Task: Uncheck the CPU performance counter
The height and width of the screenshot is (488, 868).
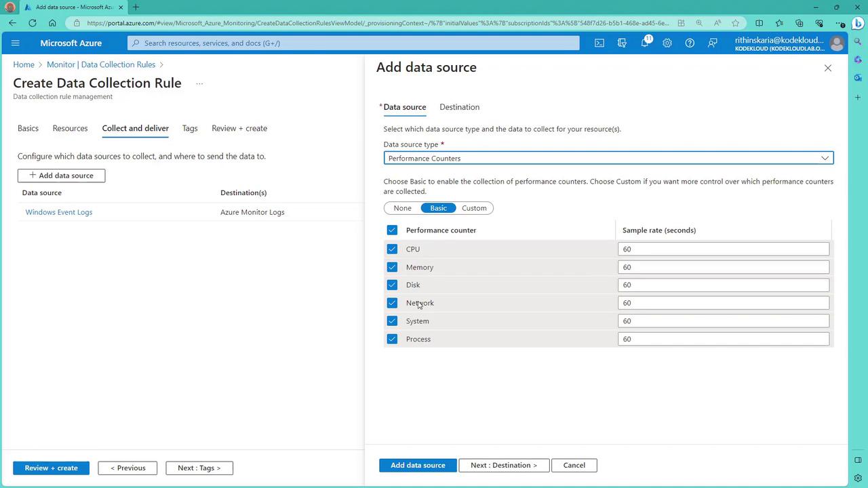Action: 392,249
